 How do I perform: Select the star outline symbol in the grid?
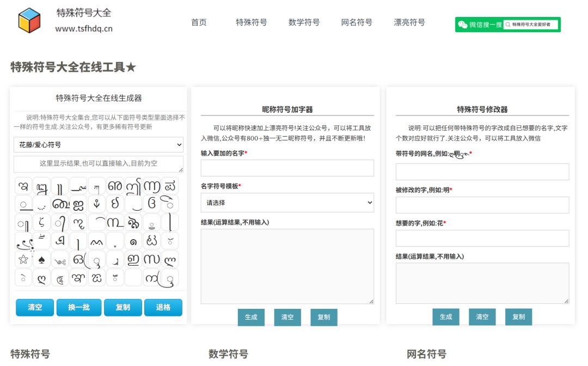[x=23, y=259]
